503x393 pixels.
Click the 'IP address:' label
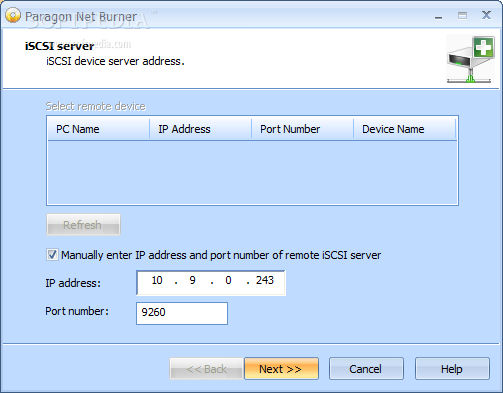point(73,283)
